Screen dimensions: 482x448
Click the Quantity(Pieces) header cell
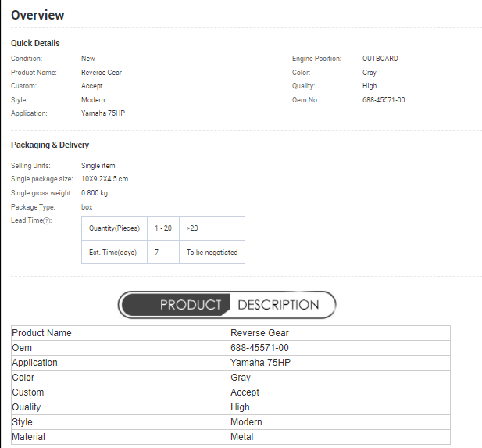[x=114, y=228]
